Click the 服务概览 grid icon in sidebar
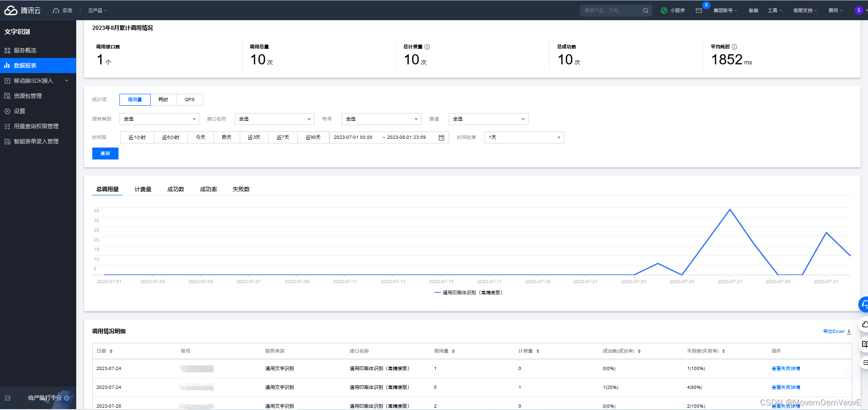868x410 pixels. (7, 51)
